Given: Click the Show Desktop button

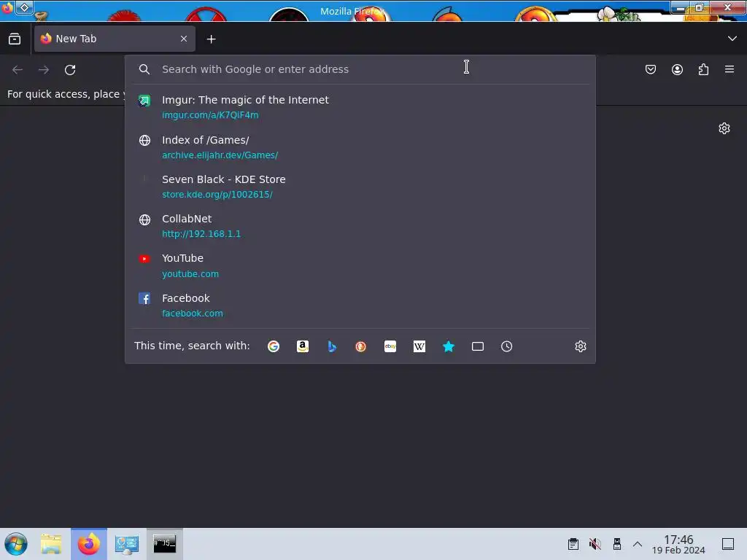Looking at the screenshot, I should 728,544.
